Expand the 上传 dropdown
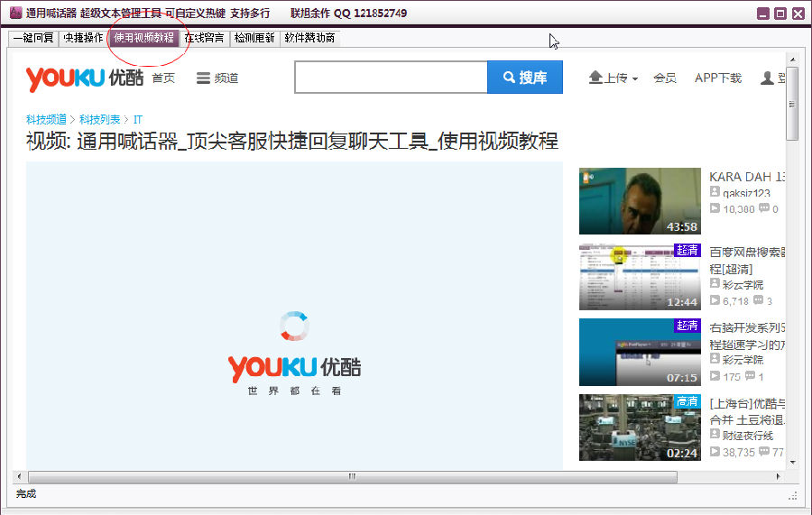812x515 pixels. tap(614, 78)
